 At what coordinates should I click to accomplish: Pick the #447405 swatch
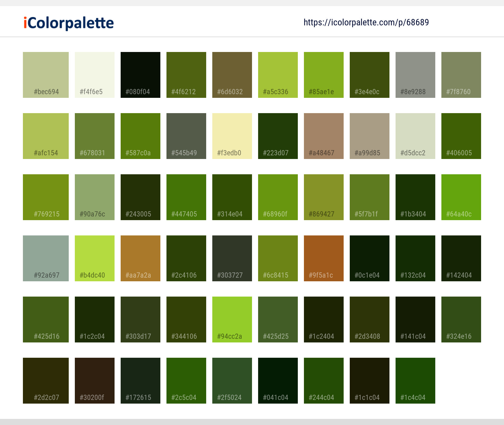[x=186, y=197]
